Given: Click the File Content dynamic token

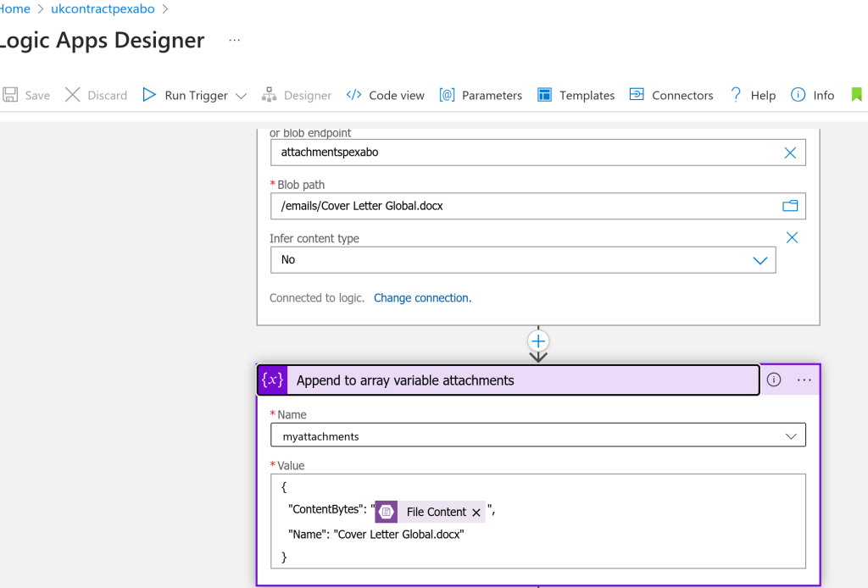Looking at the screenshot, I should coord(430,512).
